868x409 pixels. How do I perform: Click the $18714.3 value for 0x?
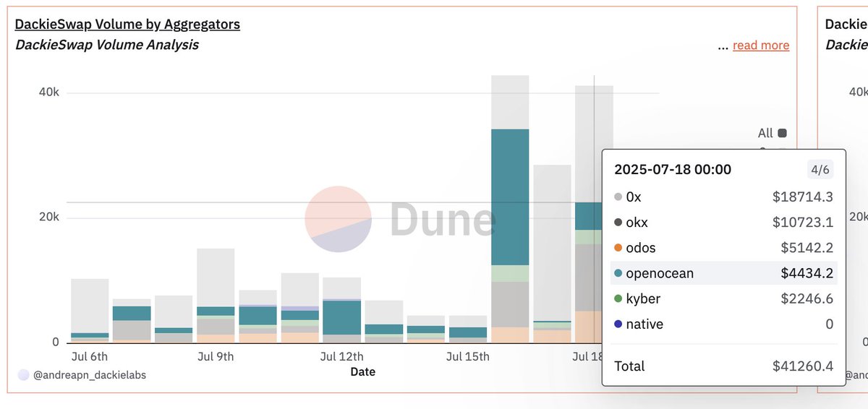pos(802,197)
